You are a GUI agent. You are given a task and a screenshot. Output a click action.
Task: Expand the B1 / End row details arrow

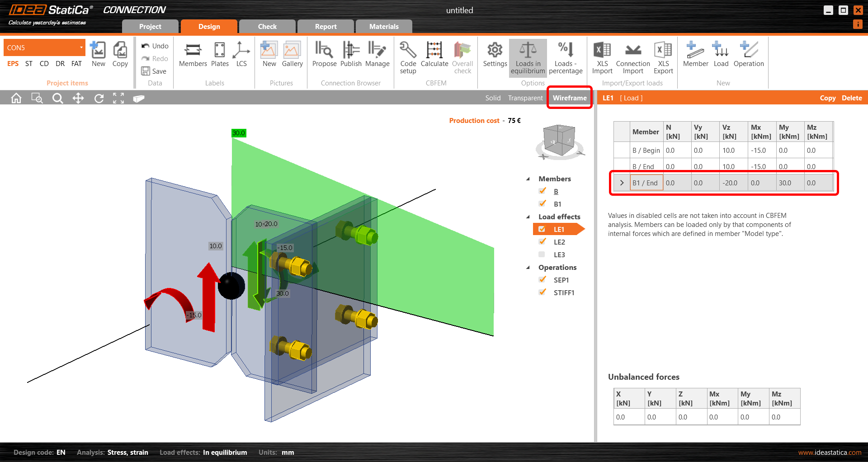click(622, 183)
